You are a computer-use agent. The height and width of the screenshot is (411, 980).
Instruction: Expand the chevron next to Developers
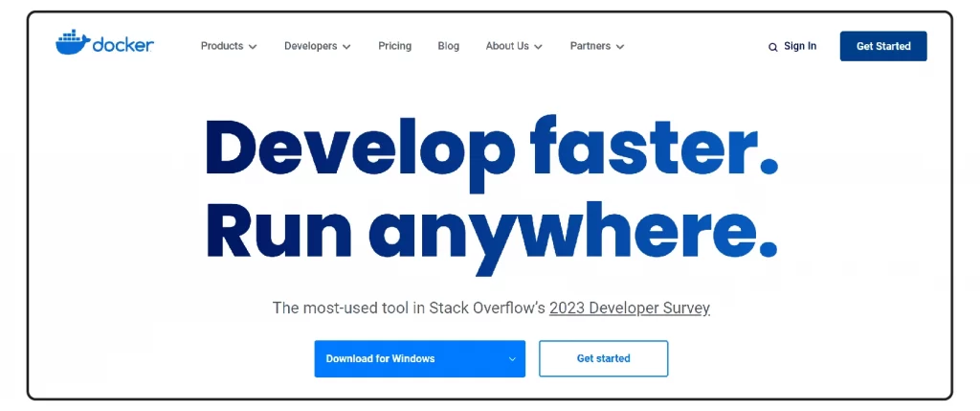tap(346, 47)
